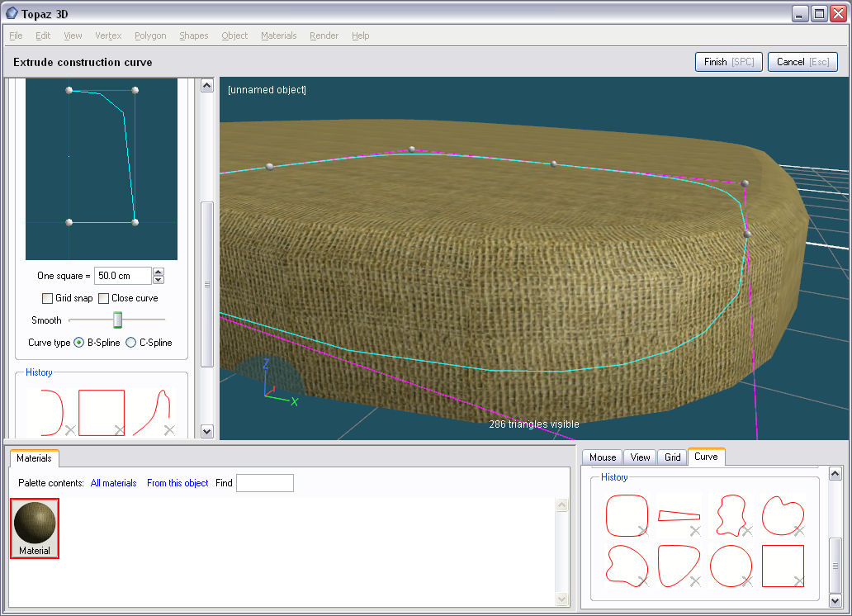Click the burlap Material sphere thumbnail

click(x=35, y=523)
